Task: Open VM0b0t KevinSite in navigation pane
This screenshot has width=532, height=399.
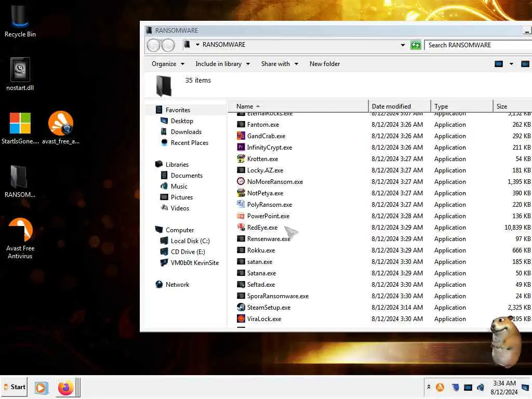Action: point(194,262)
